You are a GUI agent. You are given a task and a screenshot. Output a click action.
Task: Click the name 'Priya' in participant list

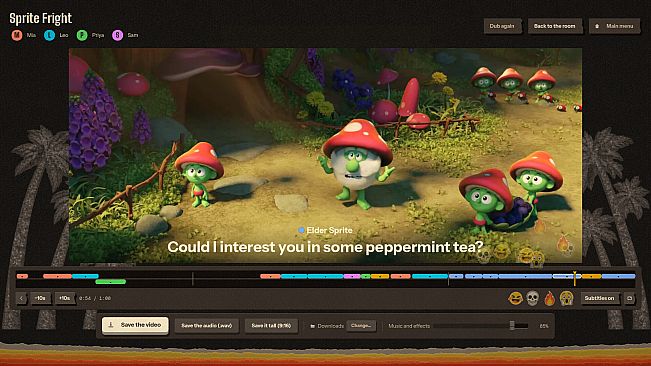coord(98,35)
